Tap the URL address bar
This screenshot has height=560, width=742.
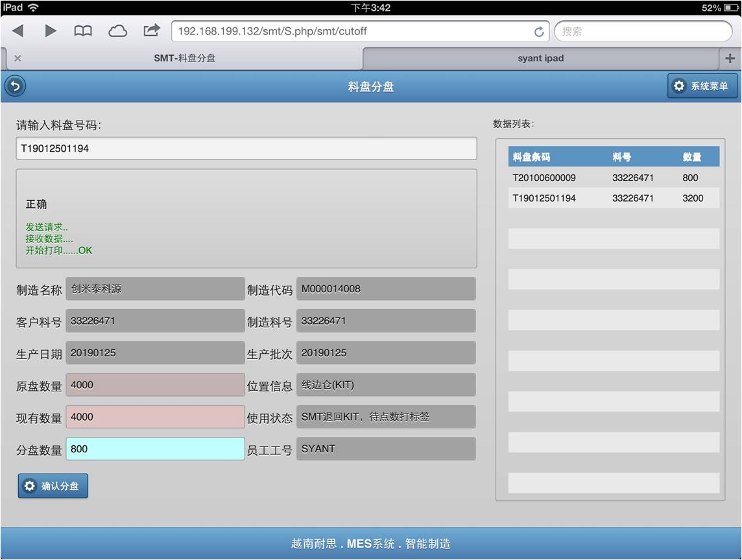pos(350,31)
